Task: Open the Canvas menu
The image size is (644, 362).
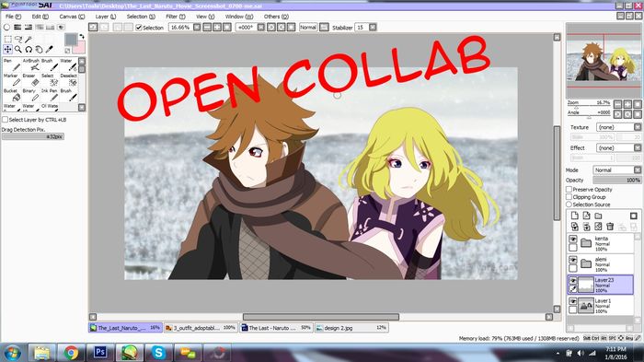Action: pos(72,17)
